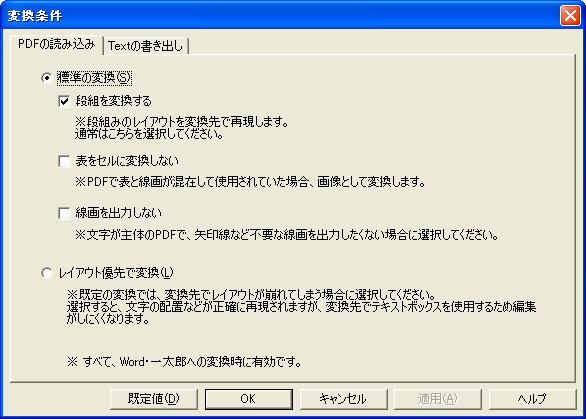The image size is (586, 419).
Task: Click the 変換条件 title bar text
Action: point(35,16)
